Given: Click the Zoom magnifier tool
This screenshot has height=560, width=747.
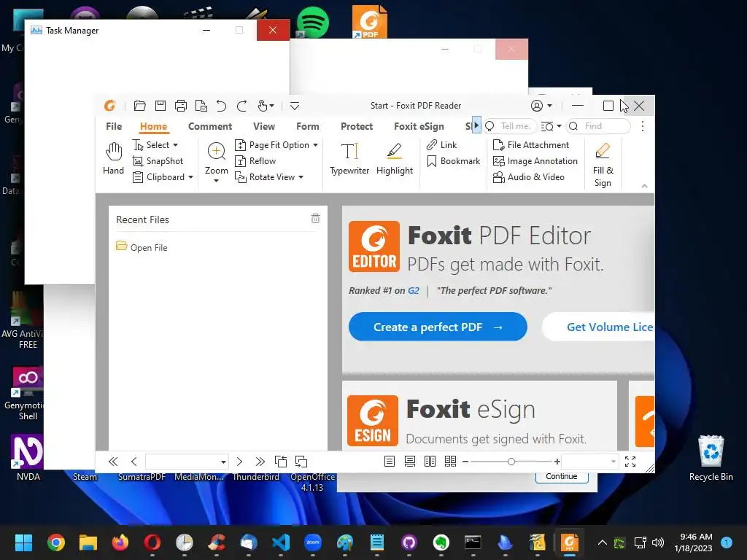Looking at the screenshot, I should 216,152.
